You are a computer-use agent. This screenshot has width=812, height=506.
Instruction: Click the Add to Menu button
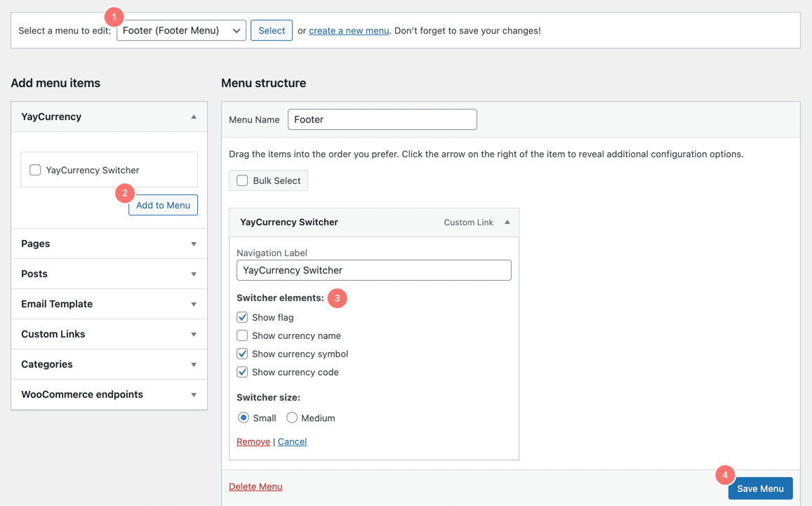point(163,205)
